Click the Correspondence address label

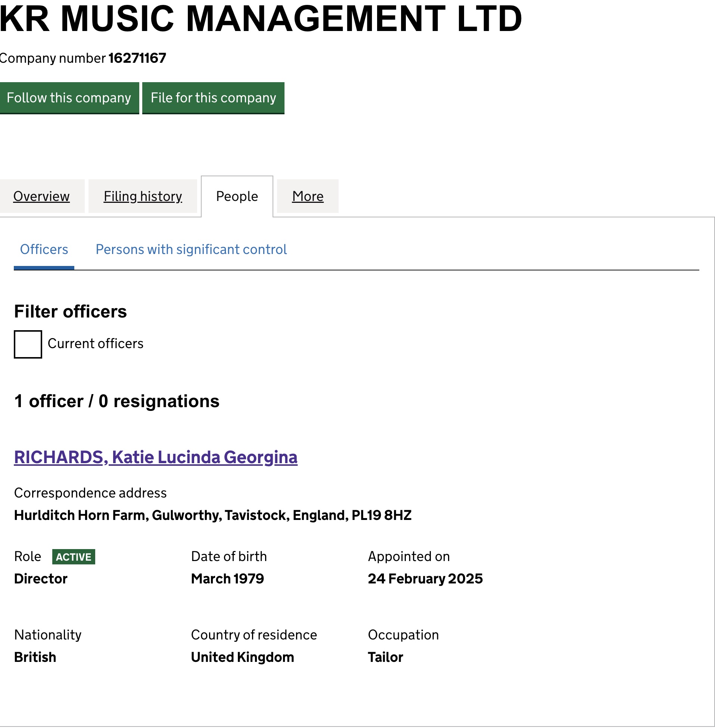point(90,493)
